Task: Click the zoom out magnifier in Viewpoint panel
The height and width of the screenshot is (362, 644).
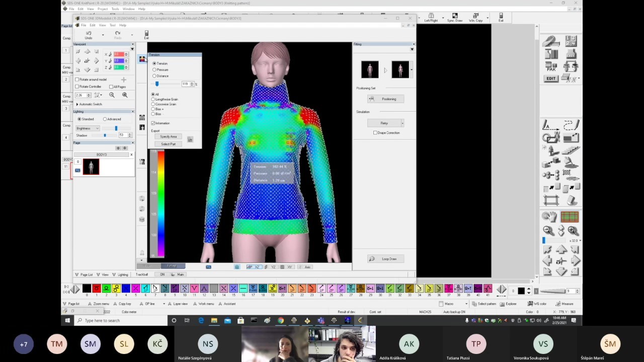Action: [112, 95]
